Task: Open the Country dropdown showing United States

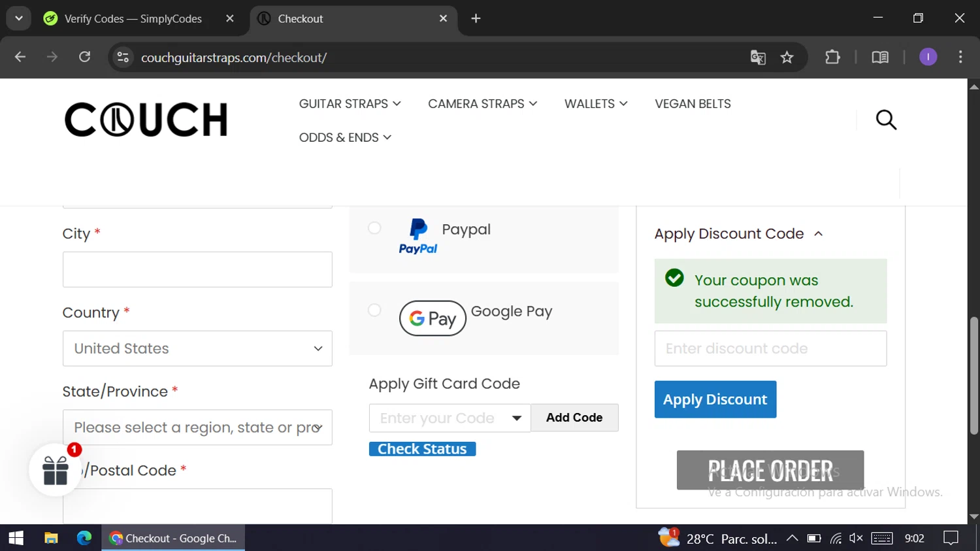Action: (197, 348)
